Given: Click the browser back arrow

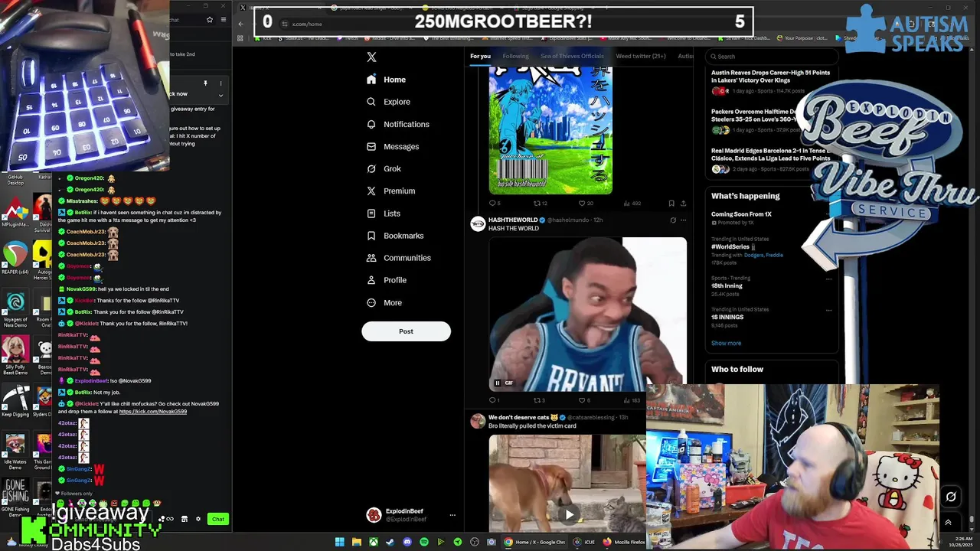Looking at the screenshot, I should coord(241,24).
